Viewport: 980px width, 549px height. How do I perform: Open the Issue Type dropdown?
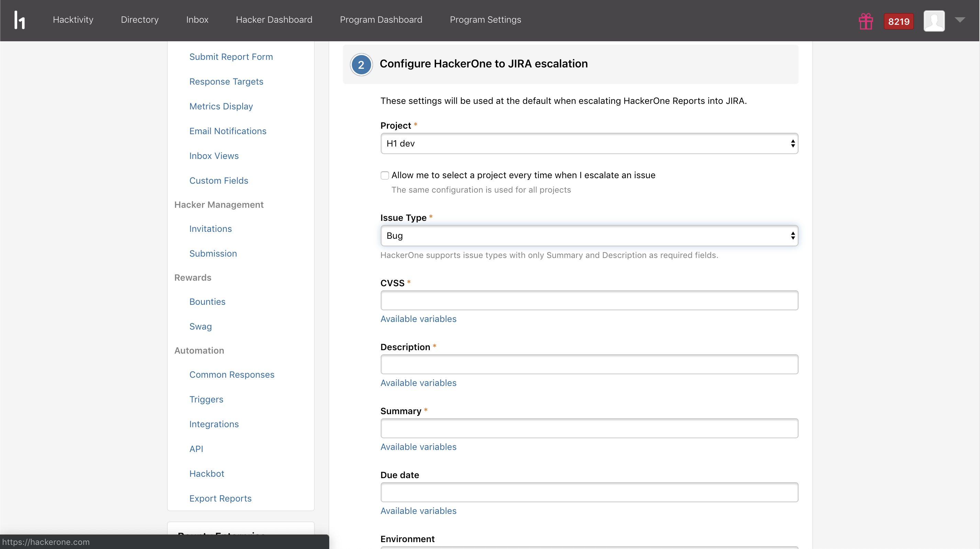click(589, 236)
